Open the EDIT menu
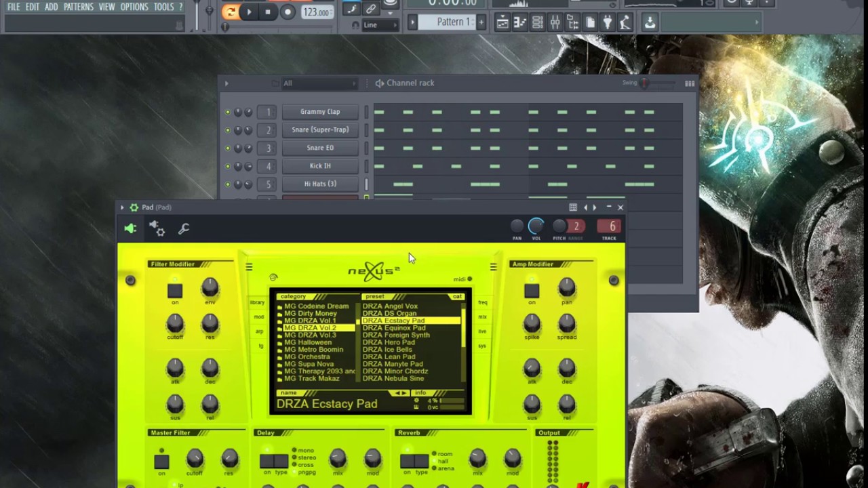868x488 pixels. (x=33, y=7)
